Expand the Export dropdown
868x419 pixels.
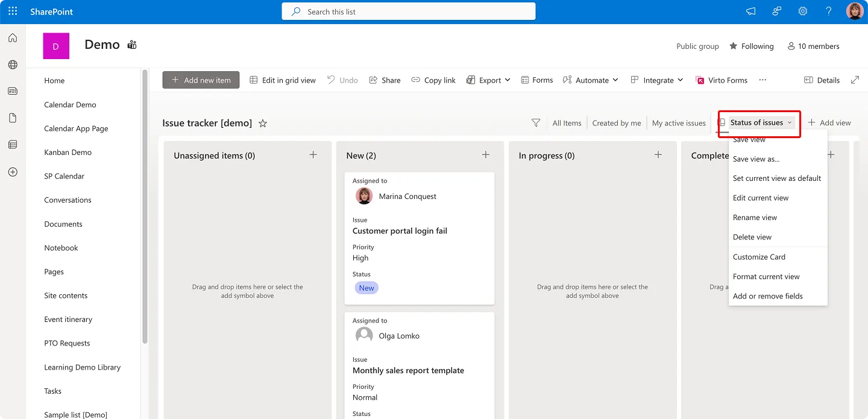coord(488,80)
